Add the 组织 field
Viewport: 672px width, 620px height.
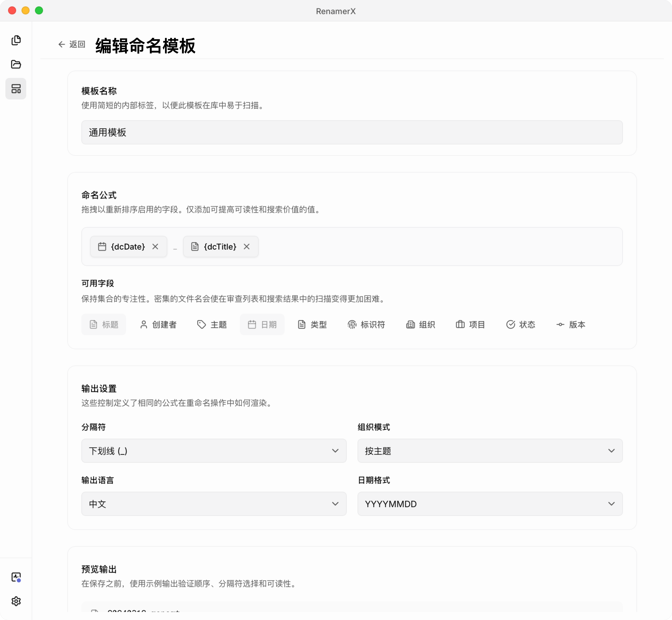421,324
